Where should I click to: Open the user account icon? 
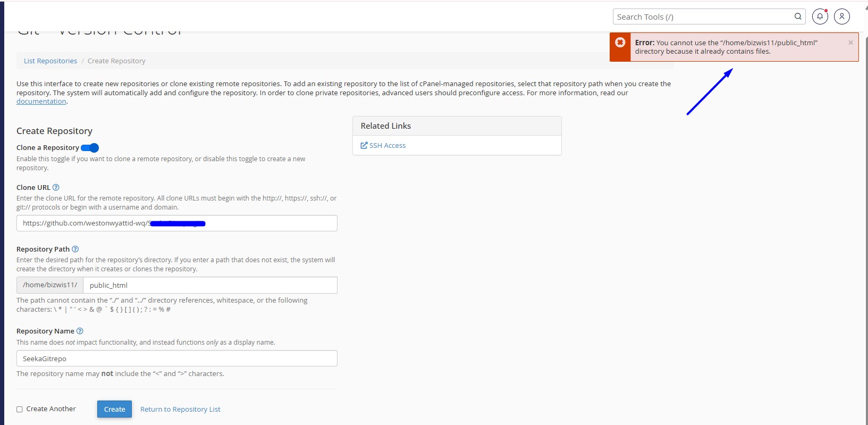click(842, 16)
